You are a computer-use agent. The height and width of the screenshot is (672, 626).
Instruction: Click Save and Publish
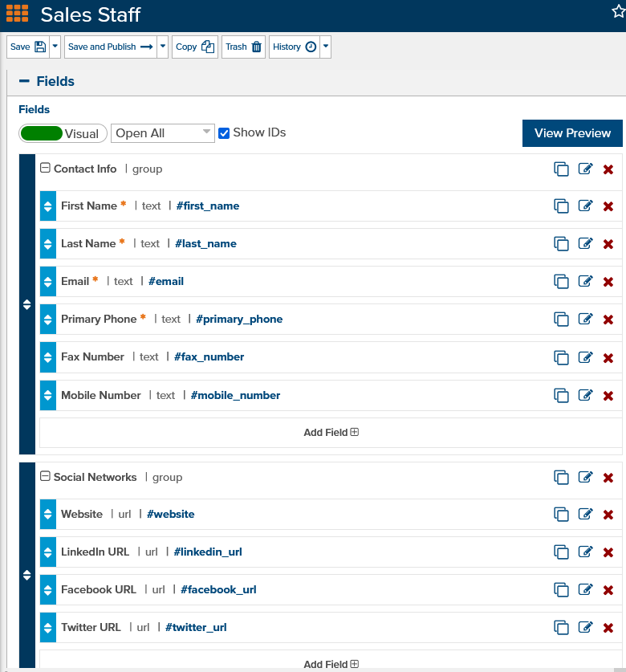tap(111, 47)
